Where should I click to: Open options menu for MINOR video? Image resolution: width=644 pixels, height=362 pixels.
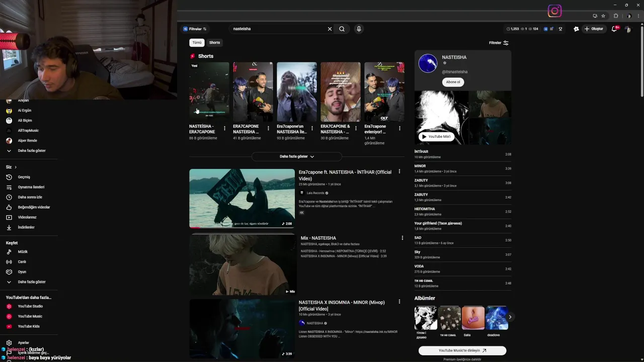(x=399, y=302)
